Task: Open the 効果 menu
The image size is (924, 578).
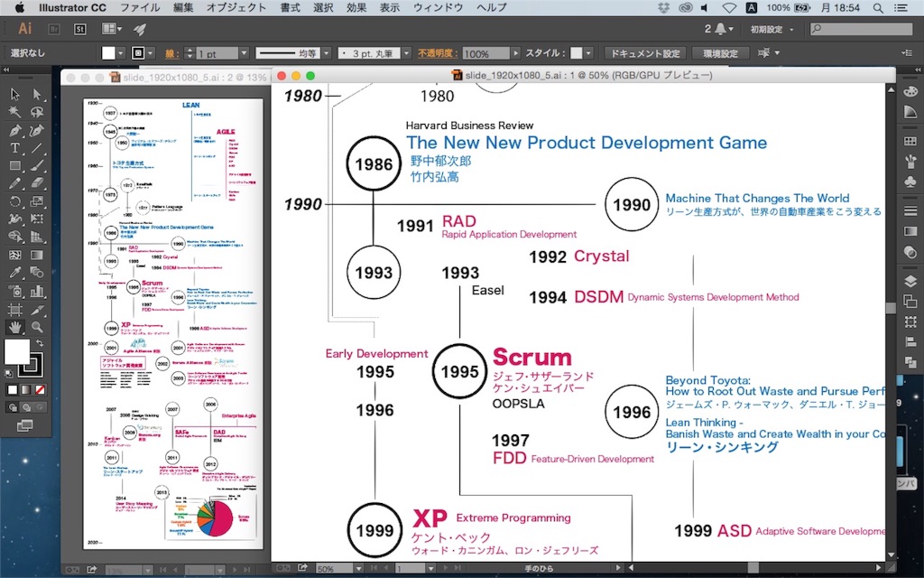Action: pyautogui.click(x=356, y=7)
